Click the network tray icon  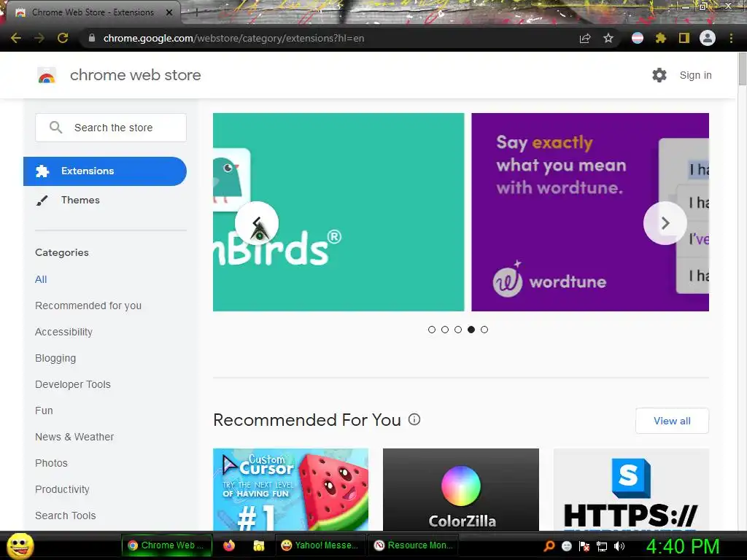[x=602, y=546]
